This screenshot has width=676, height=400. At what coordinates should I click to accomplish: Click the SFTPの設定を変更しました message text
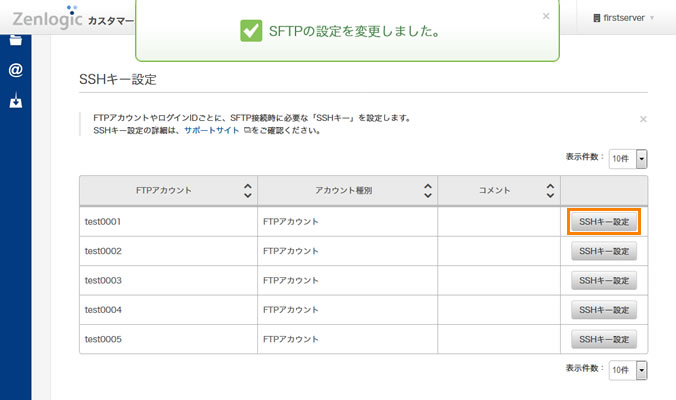[354, 31]
